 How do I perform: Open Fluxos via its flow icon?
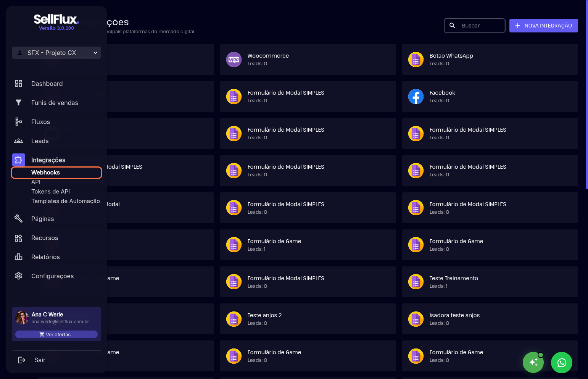coord(18,122)
